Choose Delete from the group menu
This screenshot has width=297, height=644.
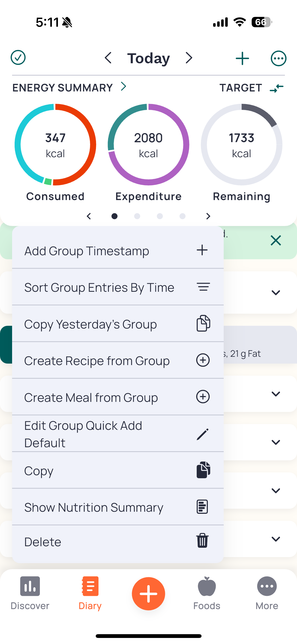point(118,541)
